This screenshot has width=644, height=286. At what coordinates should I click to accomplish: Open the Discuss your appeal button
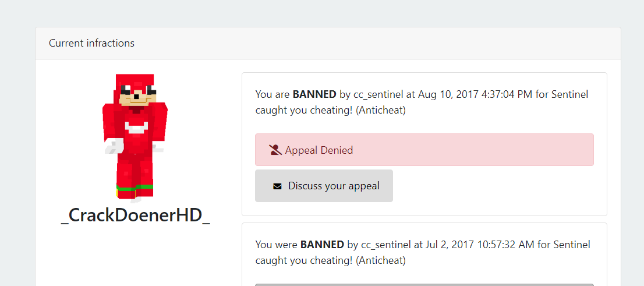coord(324,186)
